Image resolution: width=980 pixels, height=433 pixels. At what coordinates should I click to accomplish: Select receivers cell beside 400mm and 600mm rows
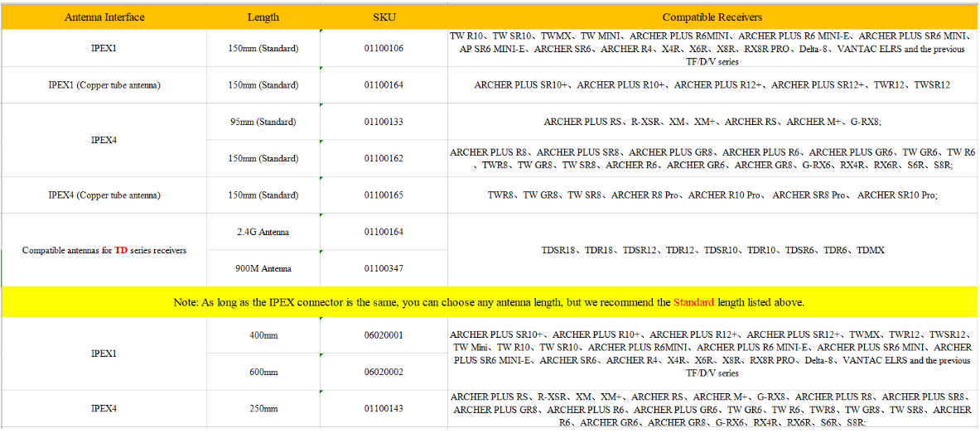coord(714,354)
